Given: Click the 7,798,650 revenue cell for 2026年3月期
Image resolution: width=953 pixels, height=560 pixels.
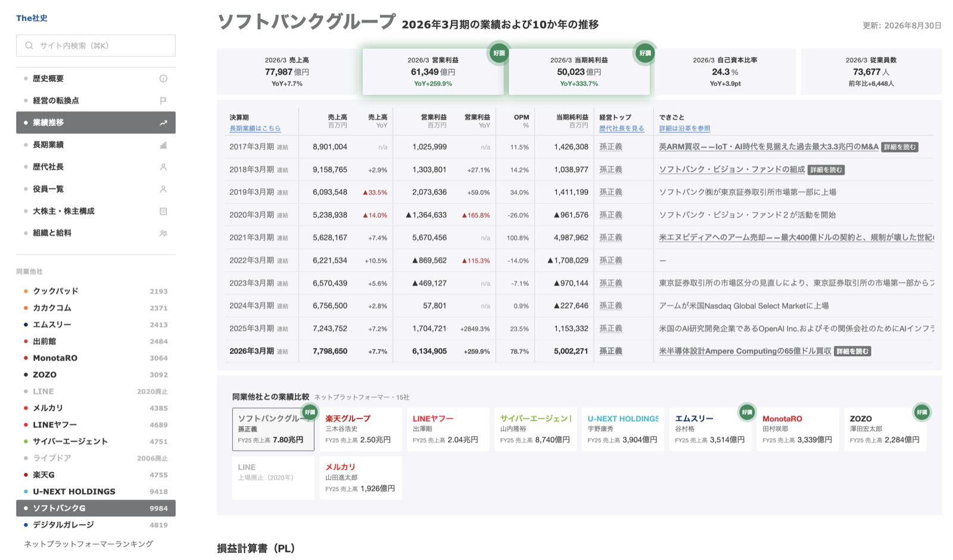Looking at the screenshot, I should coord(330,351).
